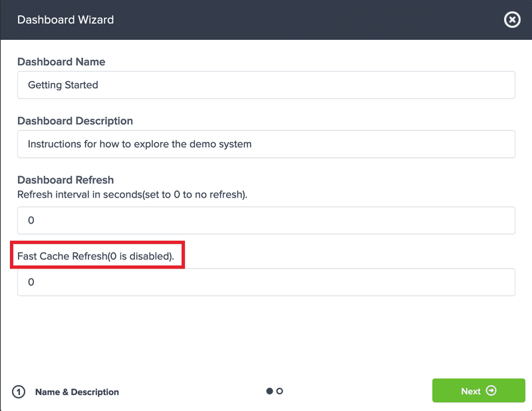Click the Fast Cache Refresh input box

pyautogui.click(x=266, y=282)
